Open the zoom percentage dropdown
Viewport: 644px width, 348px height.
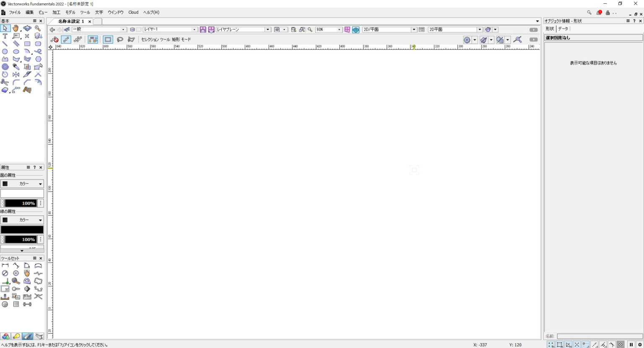329,29
